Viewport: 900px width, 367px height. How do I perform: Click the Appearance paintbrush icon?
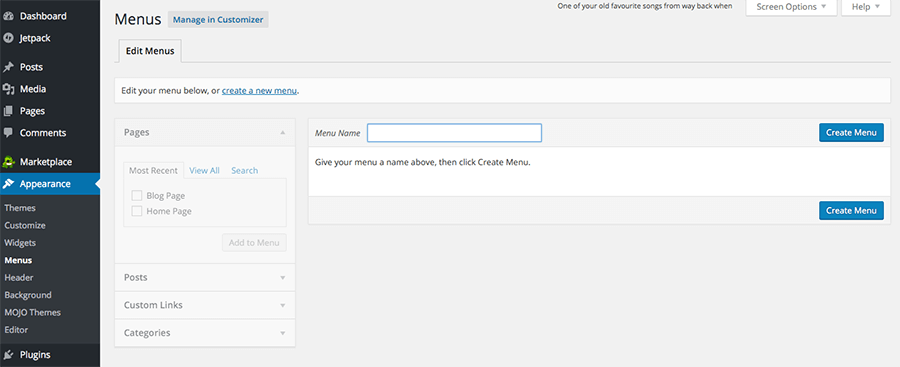tap(8, 184)
